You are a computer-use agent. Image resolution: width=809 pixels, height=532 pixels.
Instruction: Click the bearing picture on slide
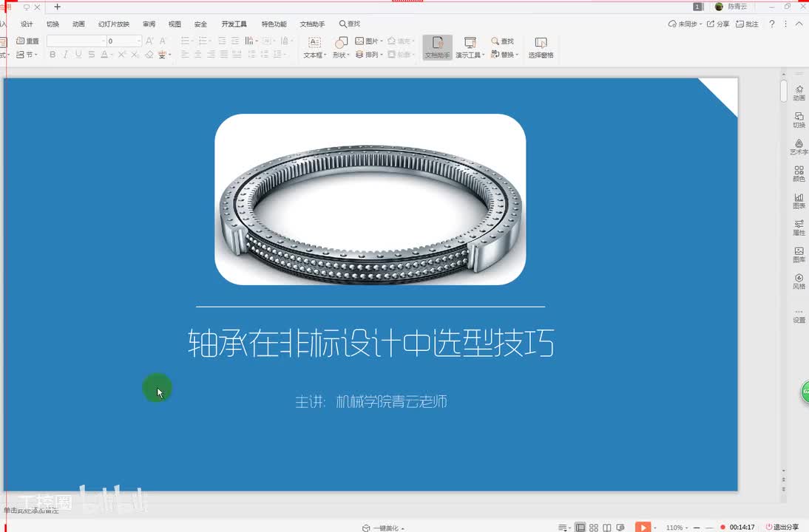point(370,199)
